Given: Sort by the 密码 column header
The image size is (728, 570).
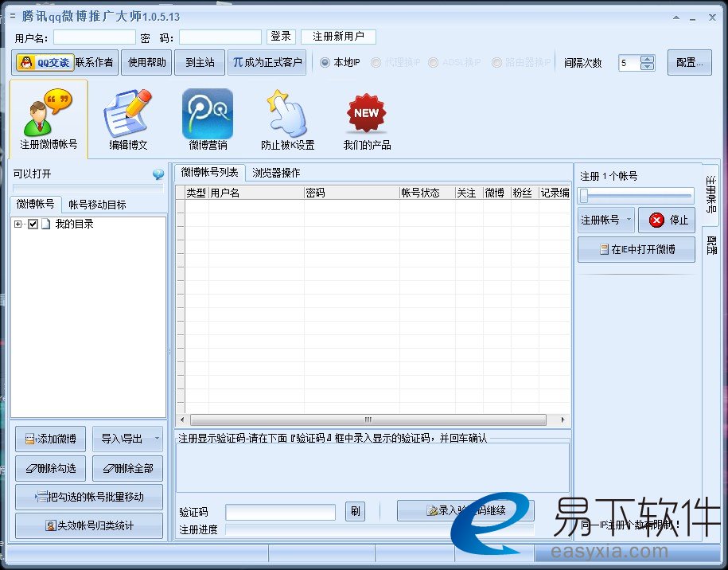Looking at the screenshot, I should click(x=352, y=193).
